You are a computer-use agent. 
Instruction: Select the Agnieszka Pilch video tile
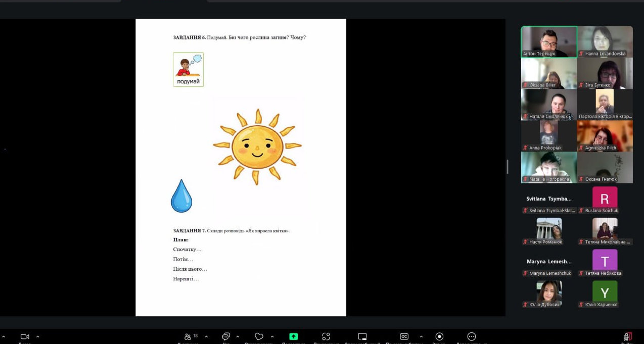coord(605,136)
